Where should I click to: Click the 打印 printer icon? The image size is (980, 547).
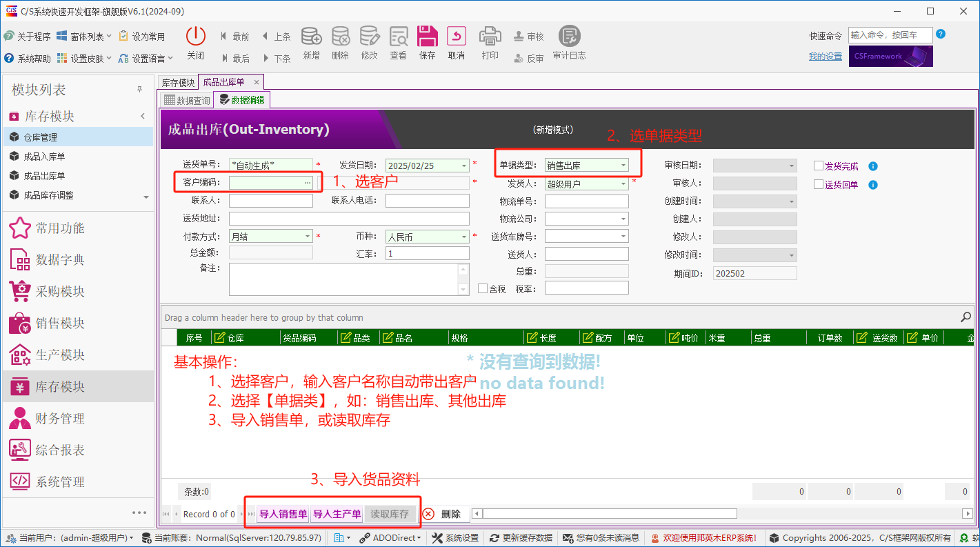click(490, 36)
